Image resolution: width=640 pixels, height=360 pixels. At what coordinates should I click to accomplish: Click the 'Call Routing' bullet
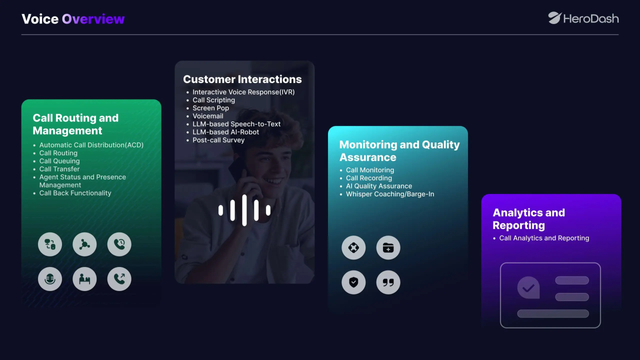click(x=58, y=153)
